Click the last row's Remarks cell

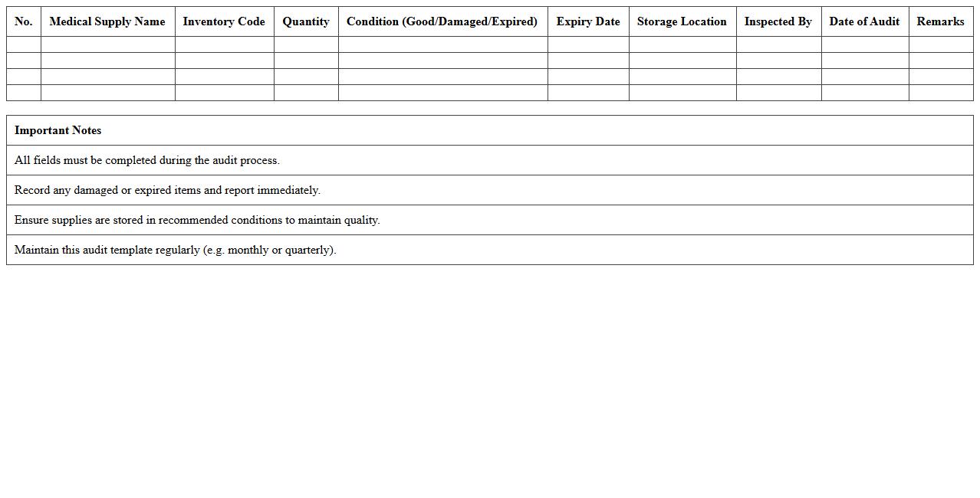click(940, 93)
